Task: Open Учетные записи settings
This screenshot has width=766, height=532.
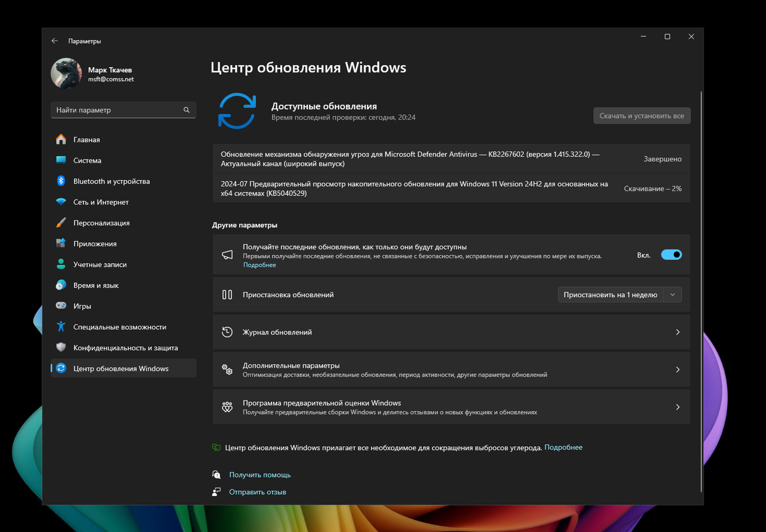Action: tap(124, 264)
